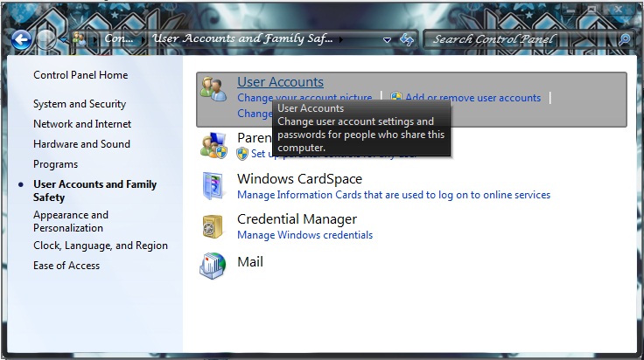Open Credential Manager heading
Screen dimensions: 644x360
pos(297,219)
